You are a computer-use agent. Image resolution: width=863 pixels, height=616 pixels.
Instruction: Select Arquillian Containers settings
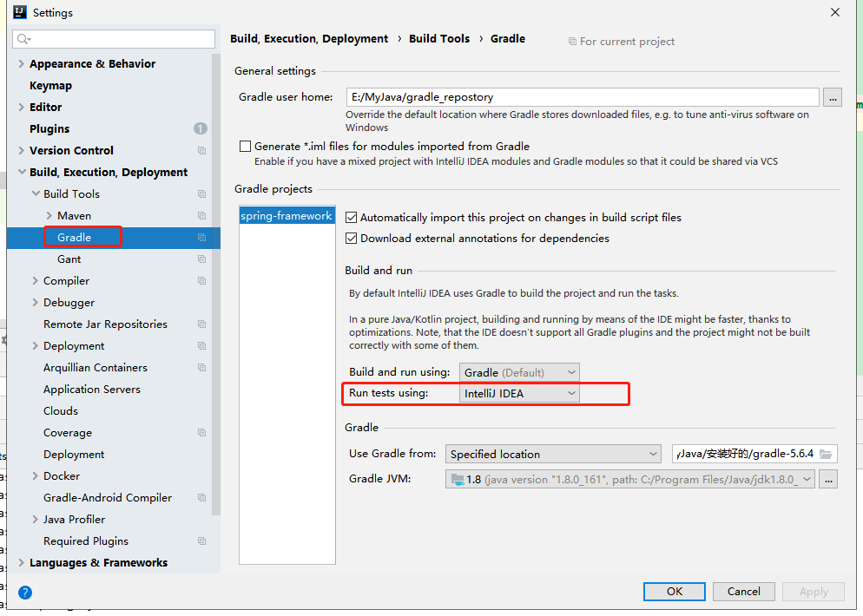[96, 367]
